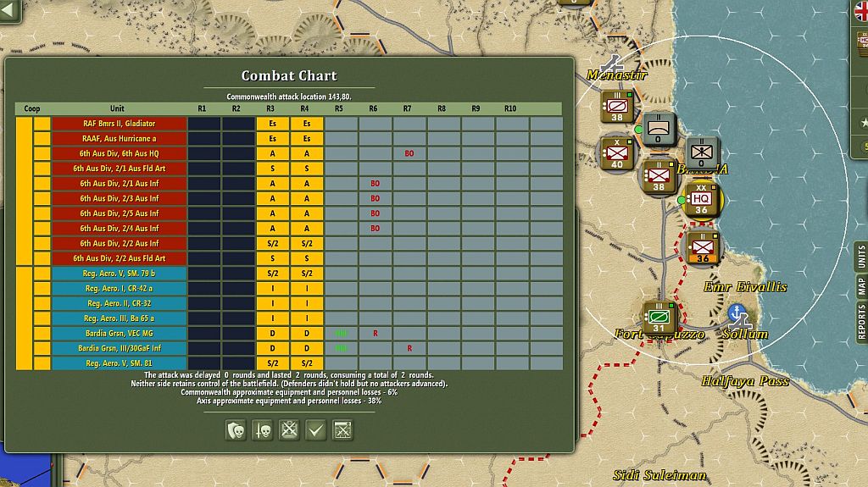The image size is (868, 487).
Task: Click the blue anchor port icon at Sollum
Action: coord(737,313)
